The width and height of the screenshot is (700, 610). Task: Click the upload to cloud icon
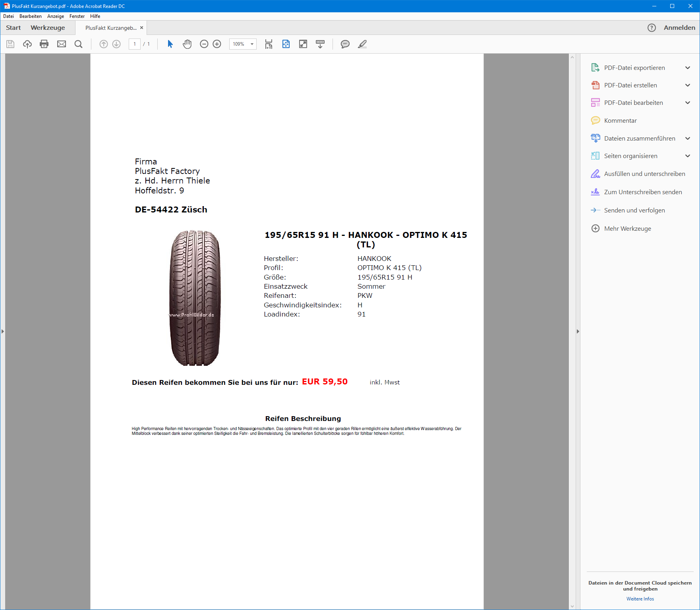tap(27, 44)
